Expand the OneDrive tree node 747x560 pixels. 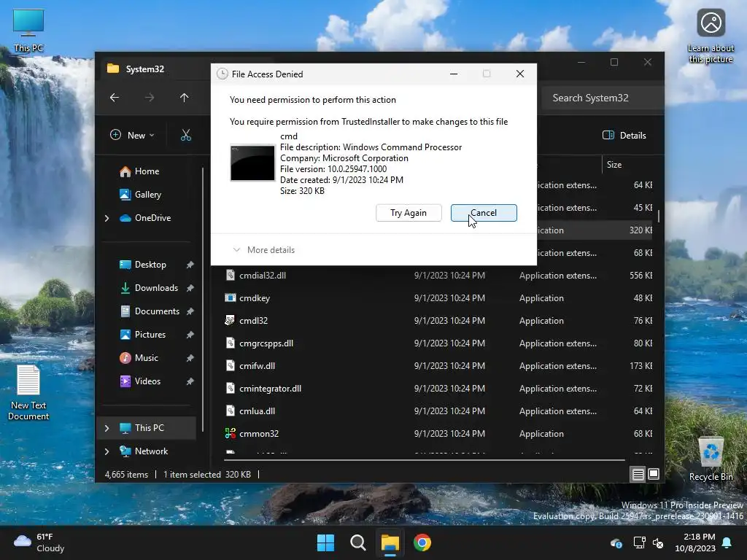coord(107,218)
